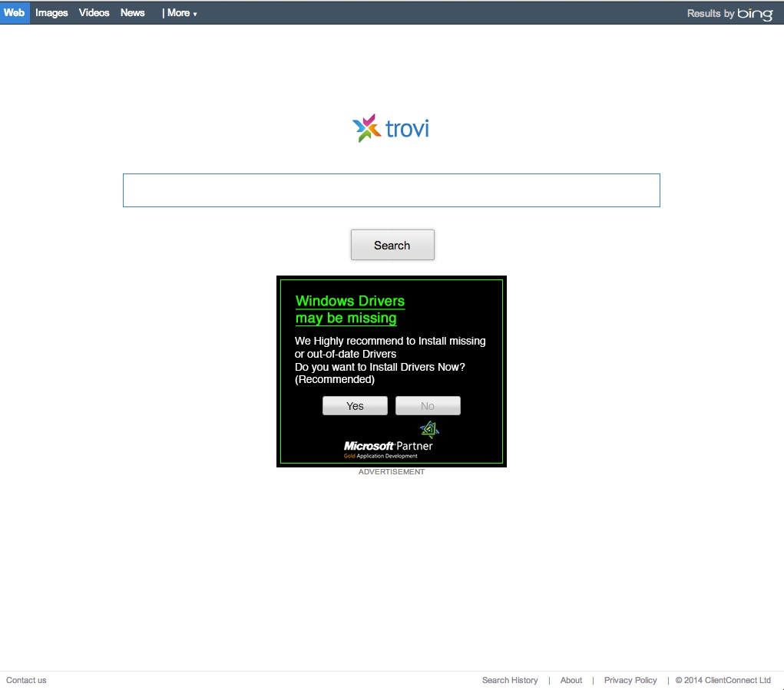The width and height of the screenshot is (784, 690).
Task: Click No in the drivers ad
Action: [428, 406]
